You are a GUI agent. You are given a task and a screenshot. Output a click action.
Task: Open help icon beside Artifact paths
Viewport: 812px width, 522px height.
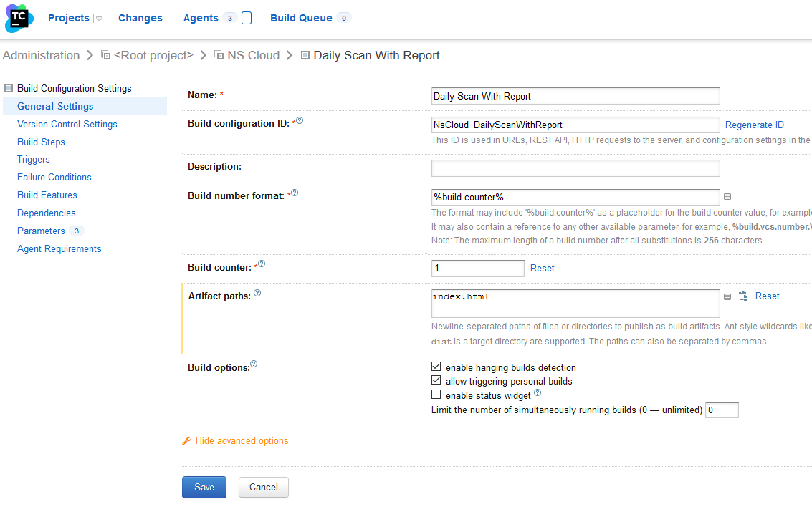click(x=257, y=293)
